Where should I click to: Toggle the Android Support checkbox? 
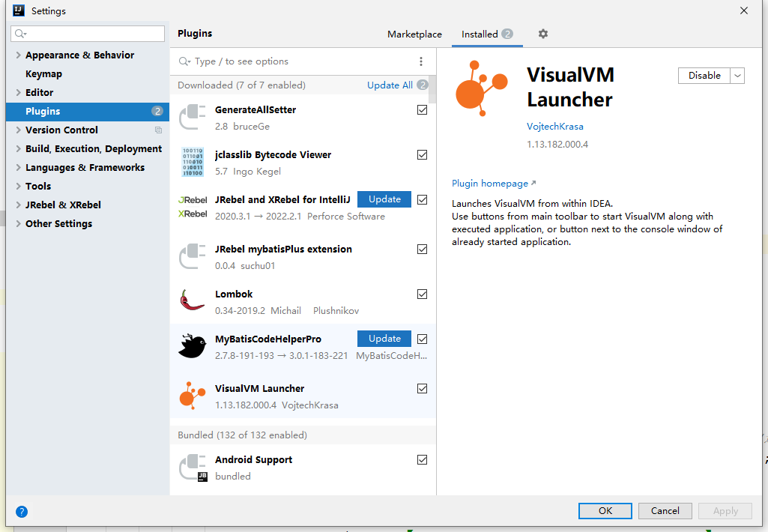click(422, 460)
